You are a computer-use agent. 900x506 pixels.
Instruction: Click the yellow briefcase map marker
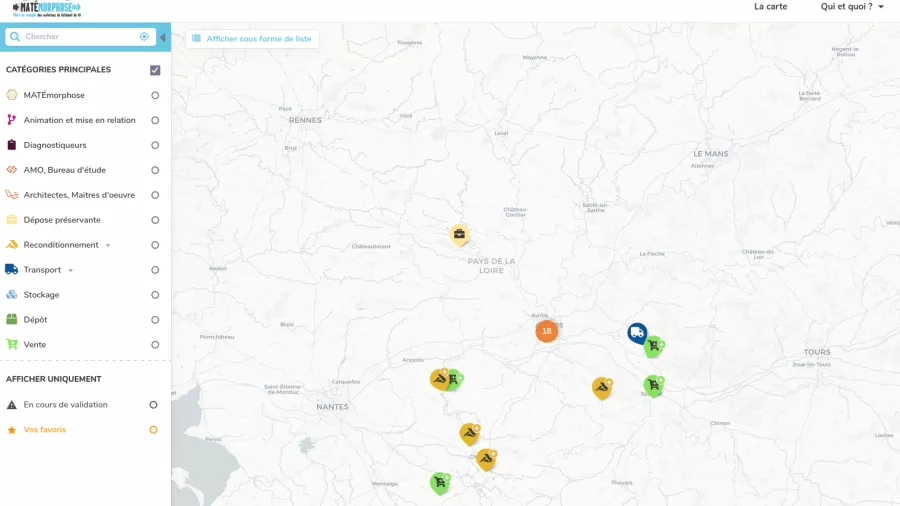click(x=459, y=234)
